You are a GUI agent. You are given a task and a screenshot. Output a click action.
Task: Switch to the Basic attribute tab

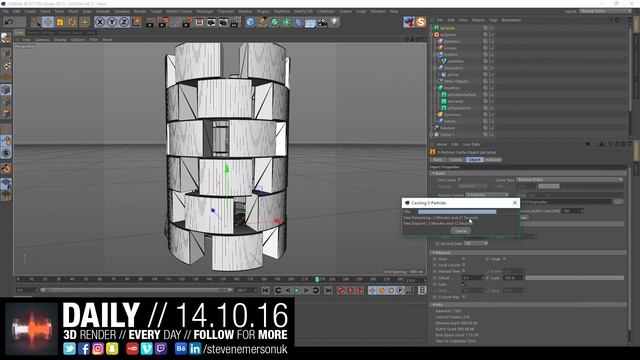[x=438, y=160]
